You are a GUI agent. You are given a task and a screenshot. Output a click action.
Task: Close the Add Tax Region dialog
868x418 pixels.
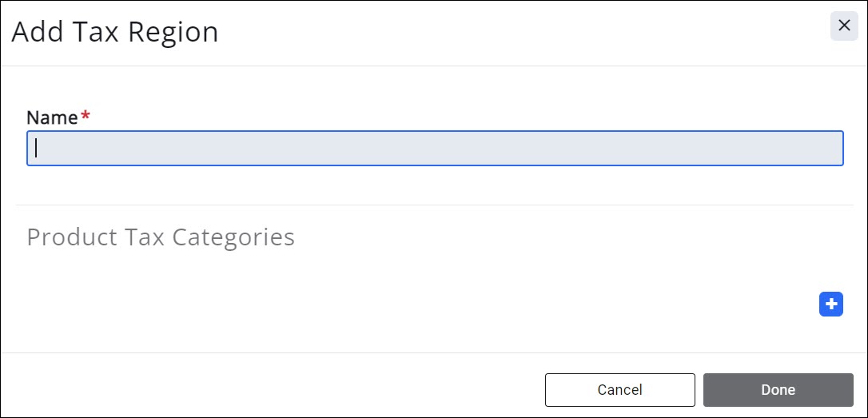[844, 26]
